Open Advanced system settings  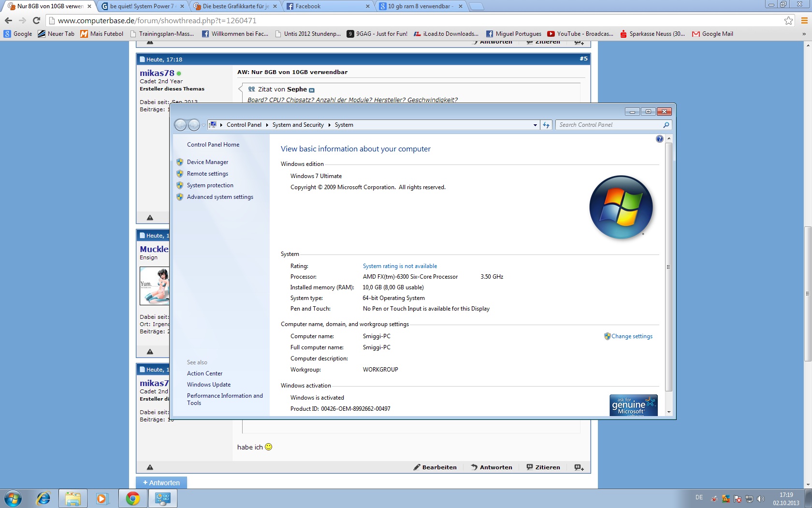coord(220,197)
